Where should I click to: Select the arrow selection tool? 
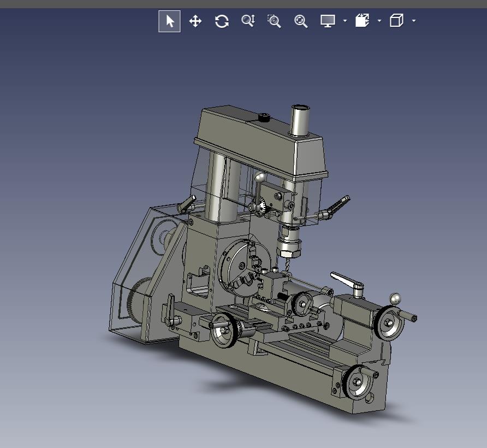[x=169, y=21]
